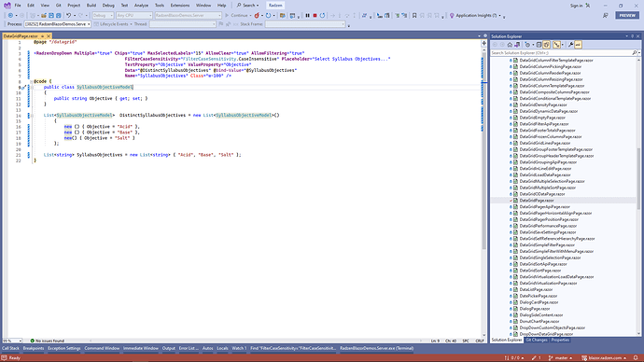The height and width of the screenshot is (362, 644).
Task: Stop debugging with the red square icon
Action: [x=315, y=16]
